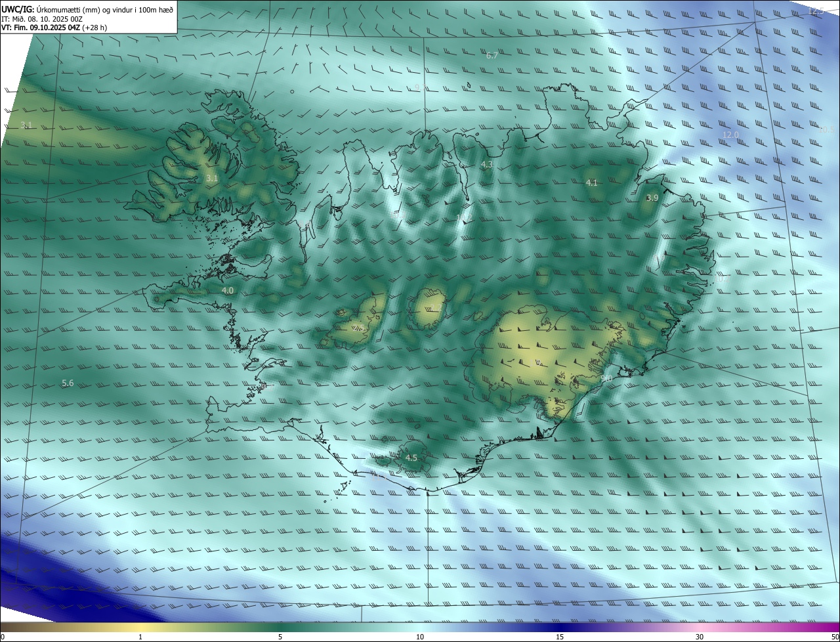The height and width of the screenshot is (642, 840).
Task: Click the 6.7 value label north of Iceland
Action: [492, 56]
